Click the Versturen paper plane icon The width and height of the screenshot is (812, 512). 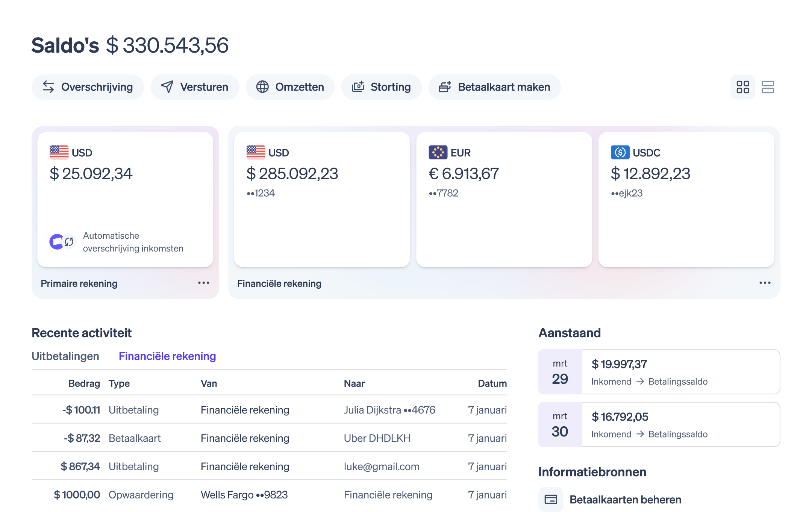coord(167,87)
